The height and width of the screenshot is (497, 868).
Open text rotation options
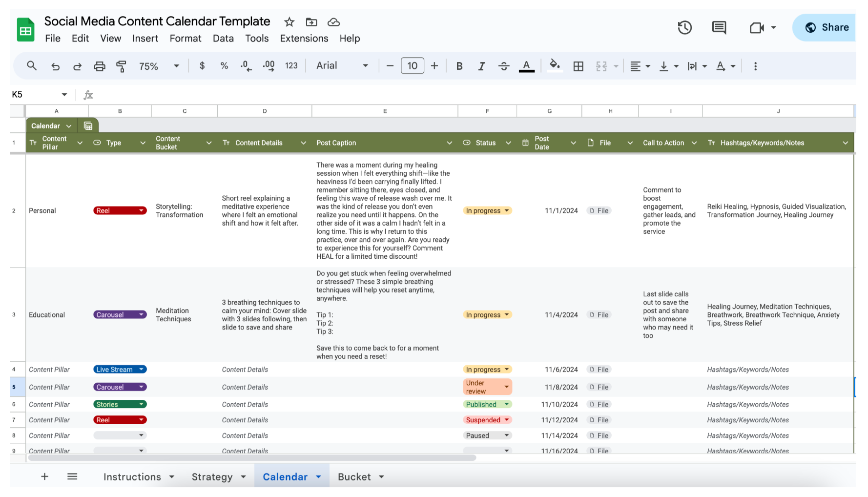(725, 66)
